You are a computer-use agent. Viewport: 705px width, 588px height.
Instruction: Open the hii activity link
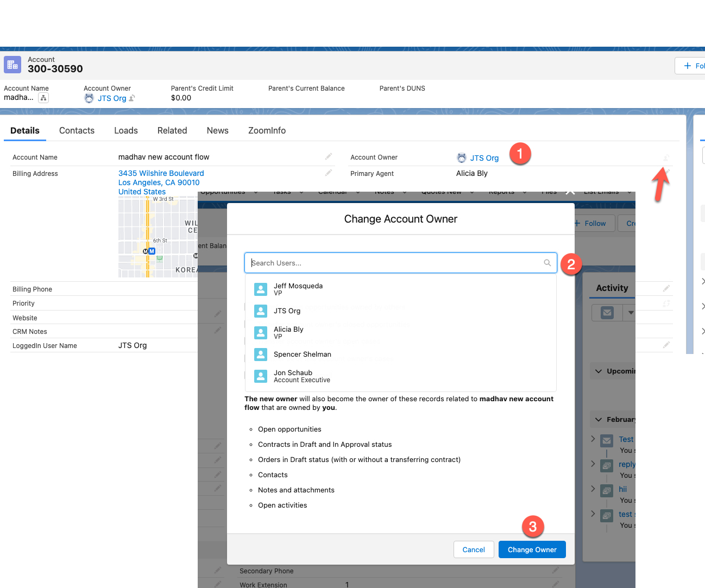pos(623,489)
